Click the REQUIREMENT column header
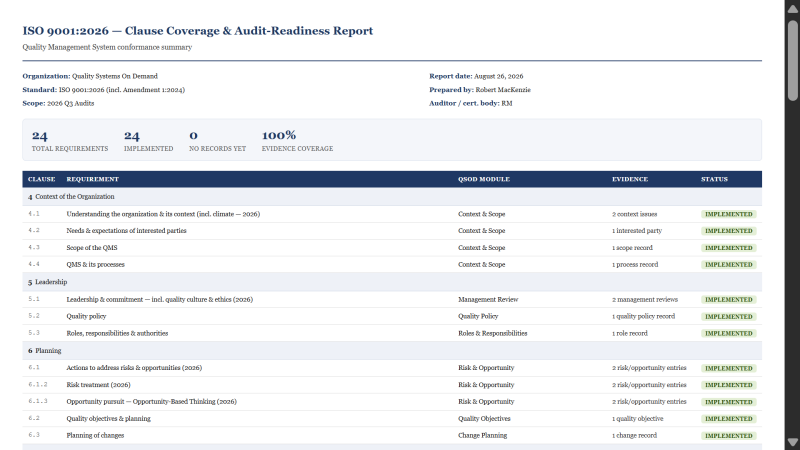Screen dimensions: 800x450 [92, 179]
